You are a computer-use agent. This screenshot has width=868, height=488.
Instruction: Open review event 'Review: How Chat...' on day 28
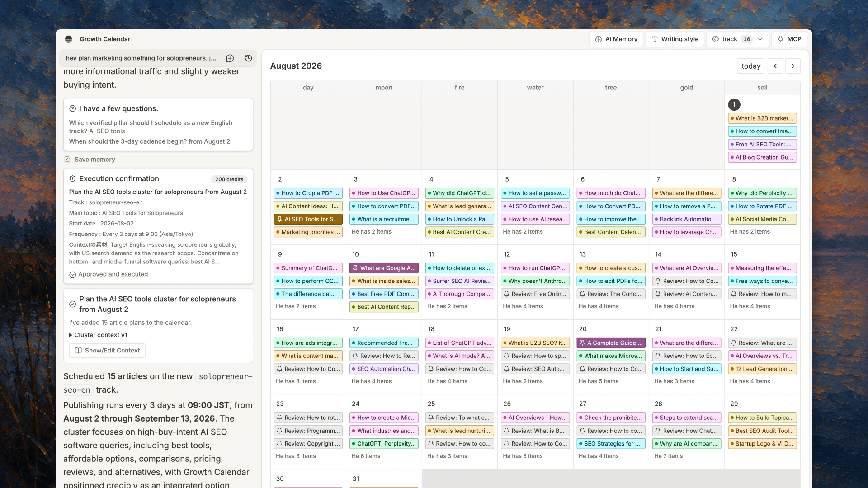(x=687, y=431)
